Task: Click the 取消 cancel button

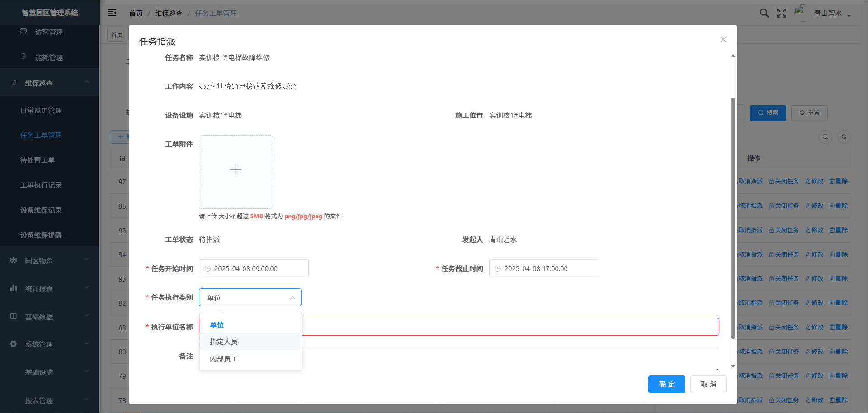Action: [708, 385]
